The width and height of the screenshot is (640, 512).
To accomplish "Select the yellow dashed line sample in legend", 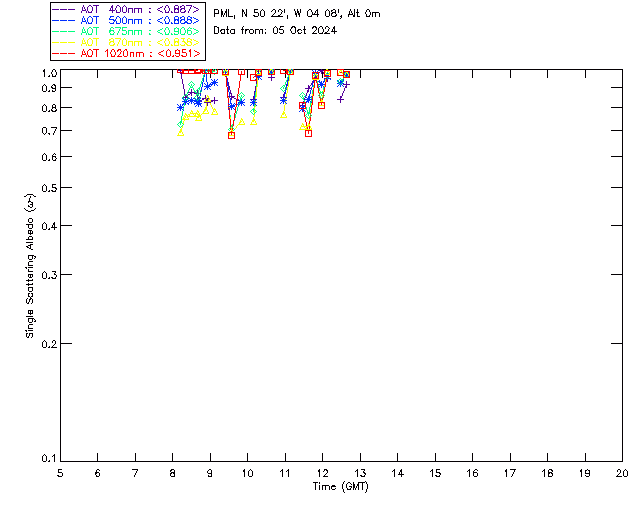I will pos(64,42).
